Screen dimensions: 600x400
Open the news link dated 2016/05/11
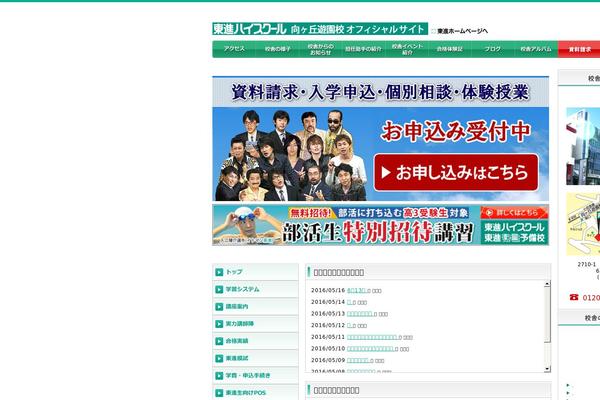372,337
